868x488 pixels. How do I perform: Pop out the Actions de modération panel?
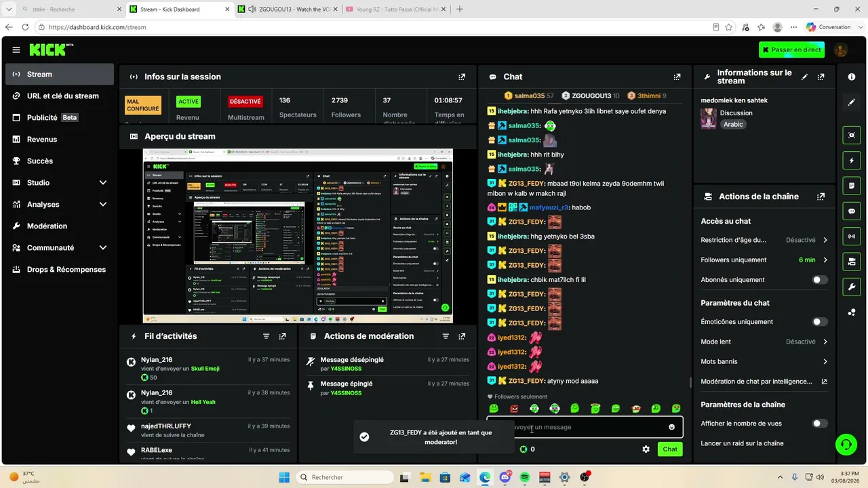point(462,336)
